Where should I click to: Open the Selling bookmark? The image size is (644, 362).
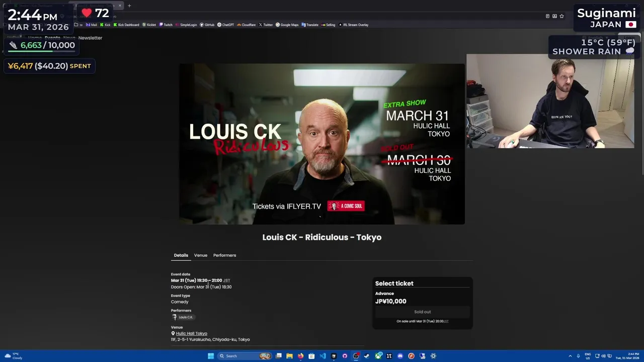point(328,25)
